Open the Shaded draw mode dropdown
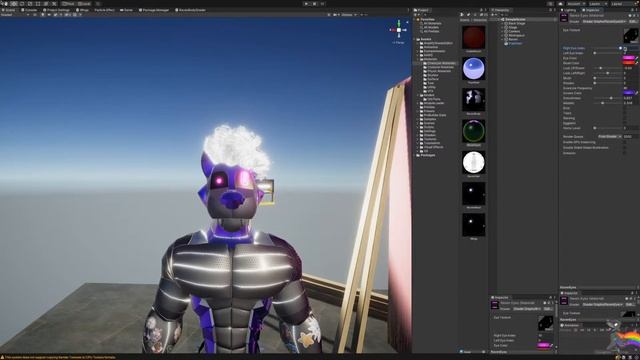640x360 pixels. pos(15,15)
